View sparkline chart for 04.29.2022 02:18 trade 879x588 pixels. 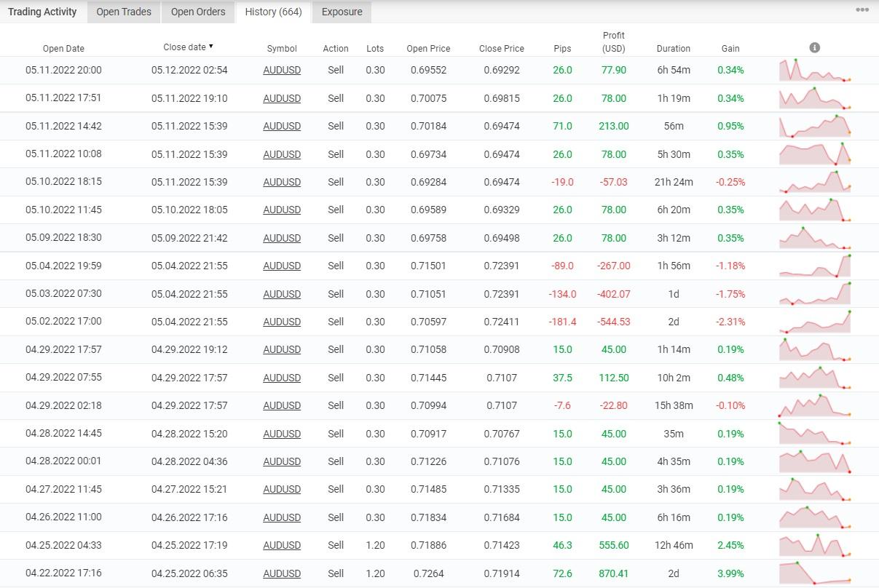[x=815, y=405]
